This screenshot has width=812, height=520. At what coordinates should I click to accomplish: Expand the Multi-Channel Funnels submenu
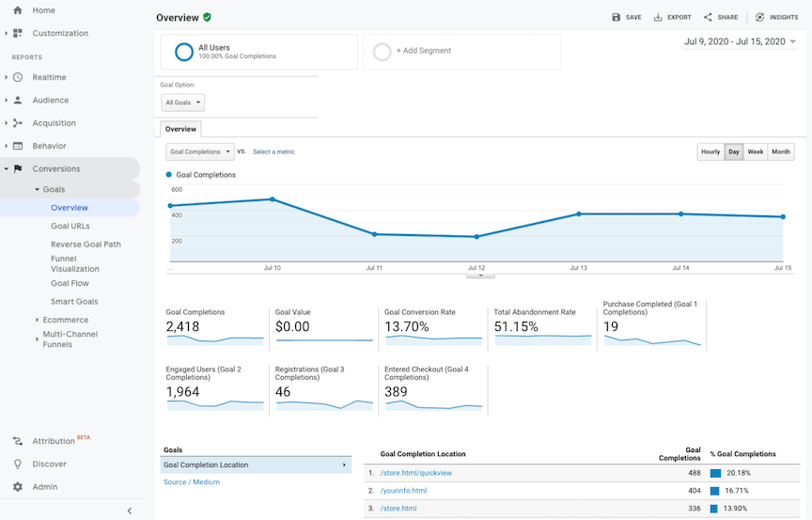pyautogui.click(x=37, y=339)
